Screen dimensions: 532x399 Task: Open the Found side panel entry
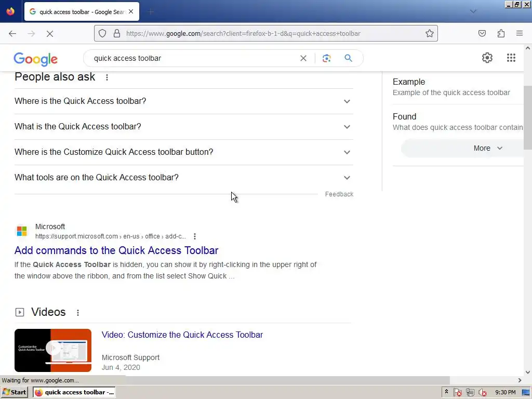click(458, 122)
